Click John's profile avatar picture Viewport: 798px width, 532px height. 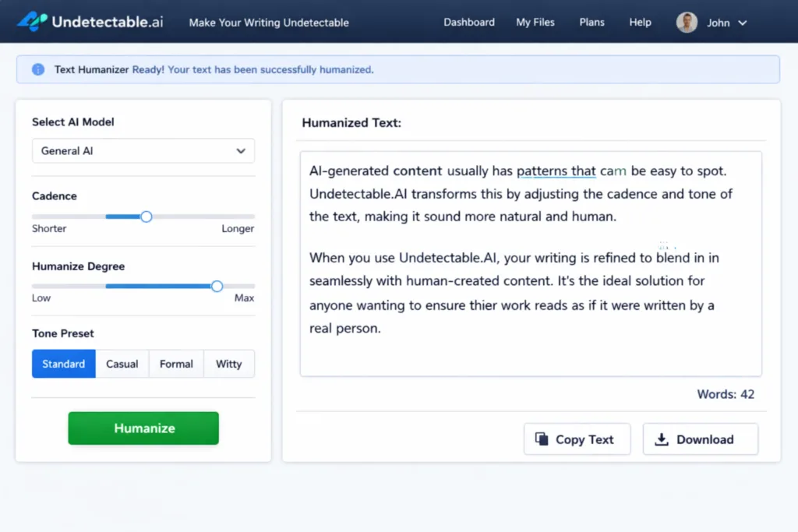[686, 22]
